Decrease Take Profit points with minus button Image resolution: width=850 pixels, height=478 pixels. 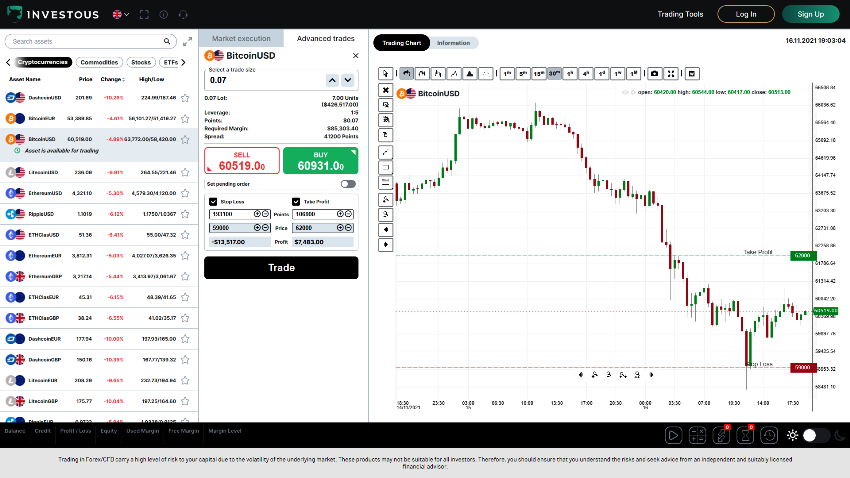pos(349,214)
